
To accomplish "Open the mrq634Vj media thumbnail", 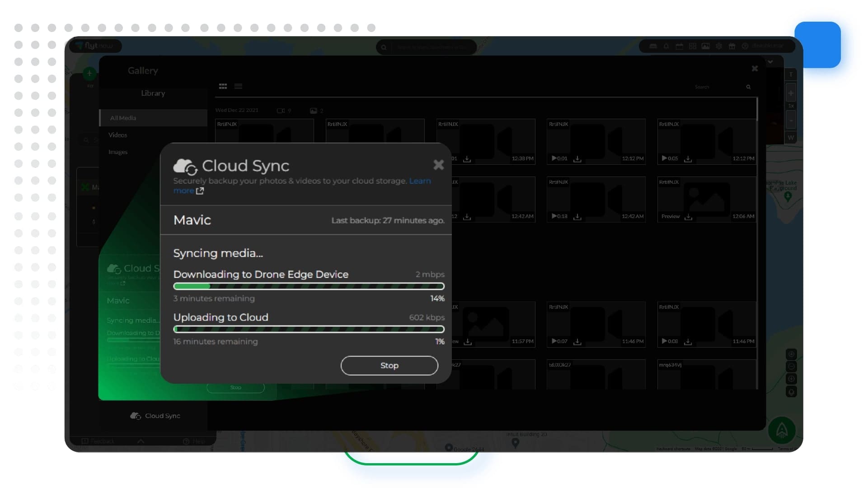I will 707,375.
